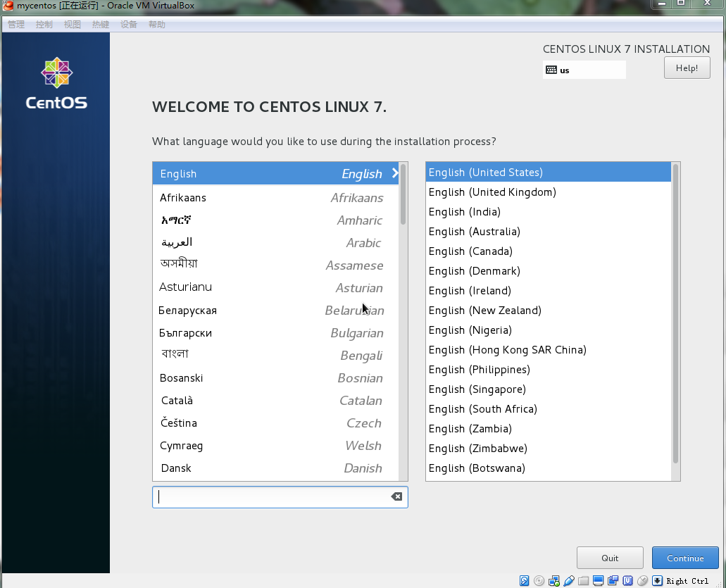The width and height of the screenshot is (726, 588).
Task: Select English (Philippines) locale
Action: coord(549,370)
